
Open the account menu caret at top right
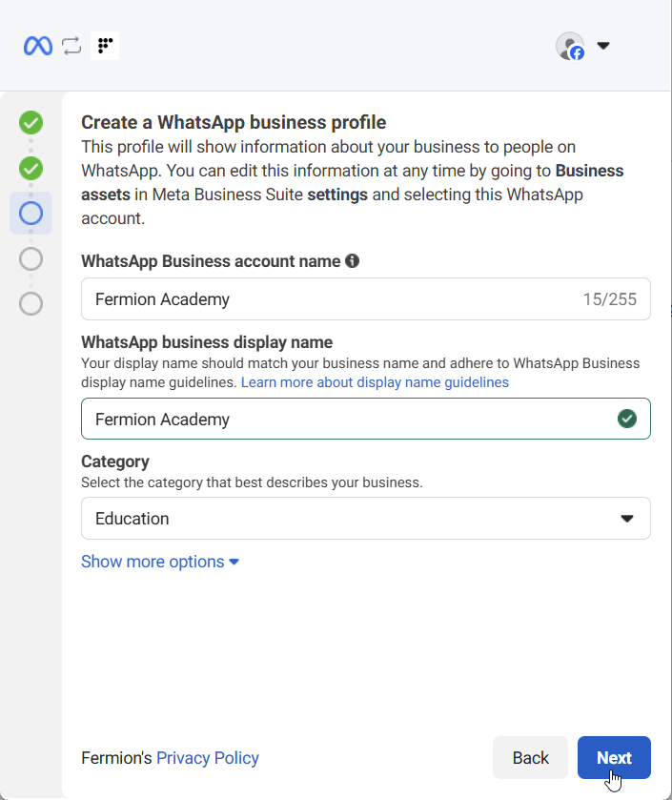602,45
